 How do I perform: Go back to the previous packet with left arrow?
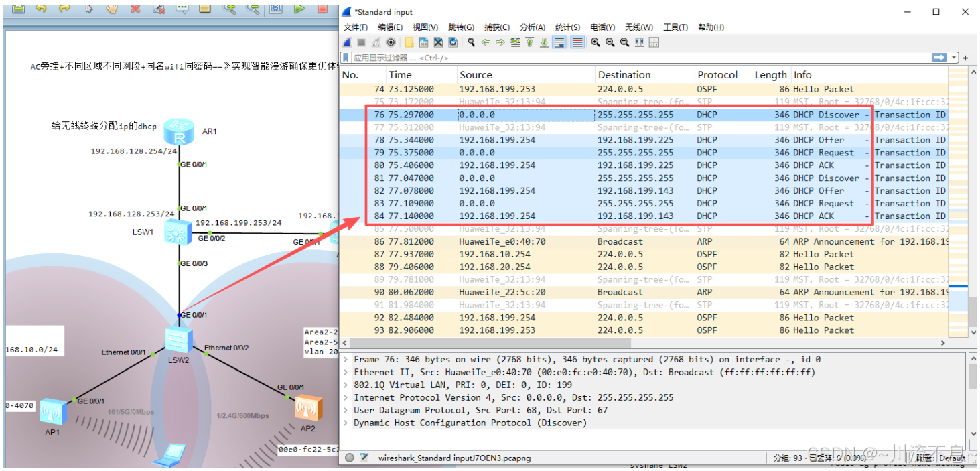(x=486, y=42)
